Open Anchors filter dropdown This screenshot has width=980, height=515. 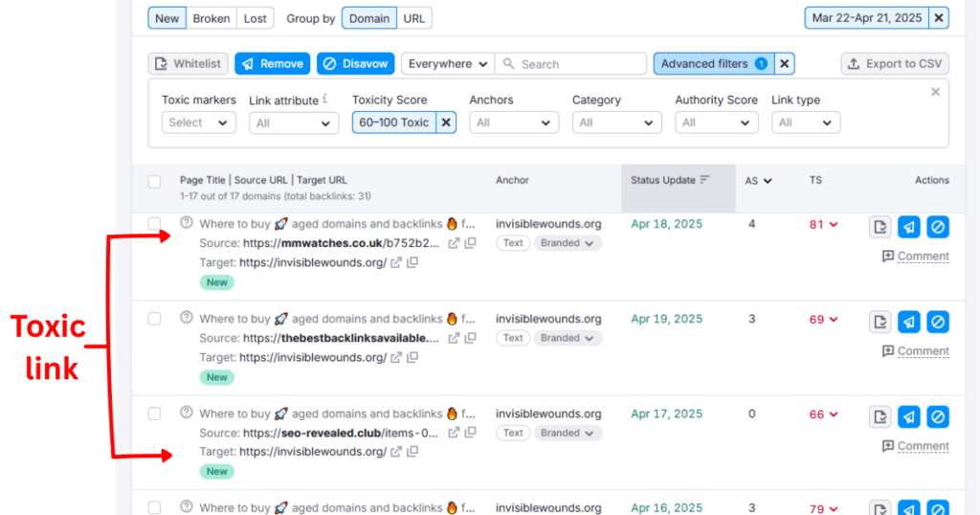[x=514, y=123]
